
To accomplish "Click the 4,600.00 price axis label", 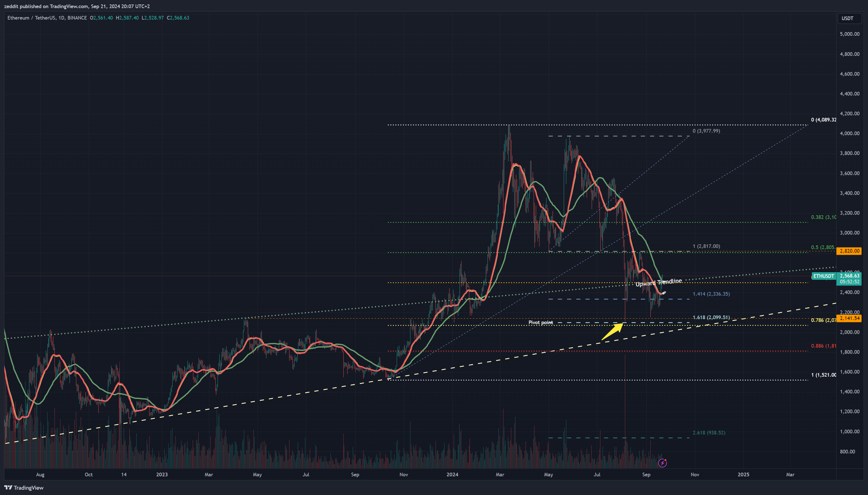I will 849,74.
